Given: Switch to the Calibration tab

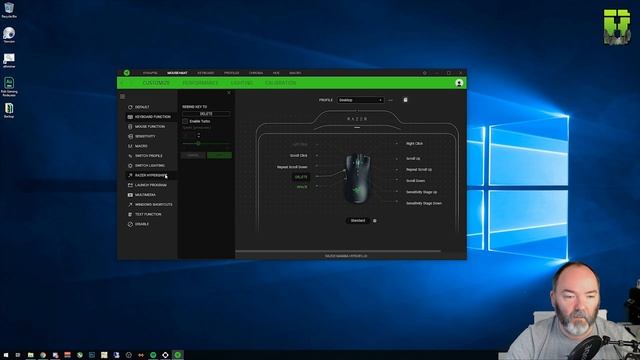Looking at the screenshot, I should 280,83.
